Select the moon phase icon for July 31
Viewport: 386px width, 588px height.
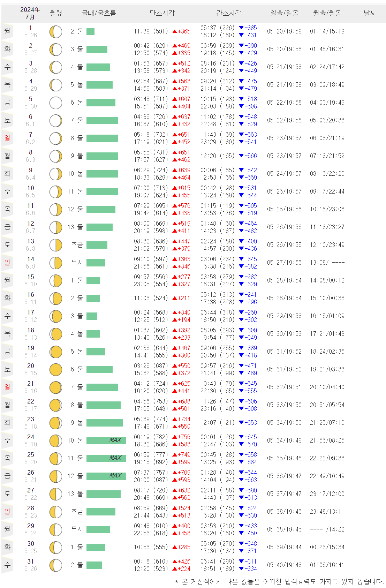(56, 565)
